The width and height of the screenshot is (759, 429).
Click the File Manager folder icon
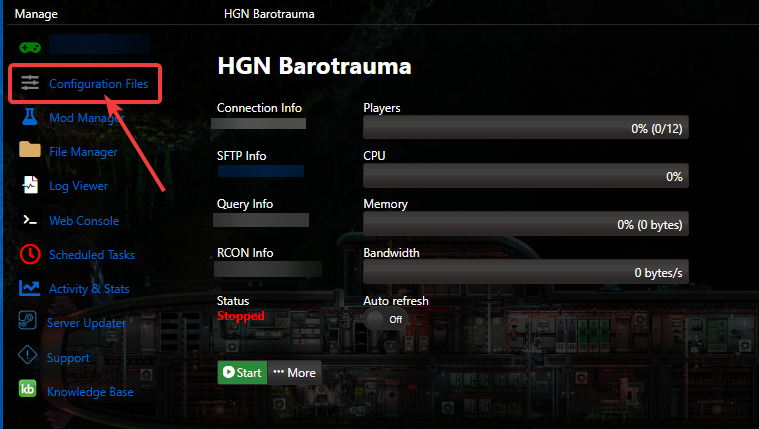30,150
